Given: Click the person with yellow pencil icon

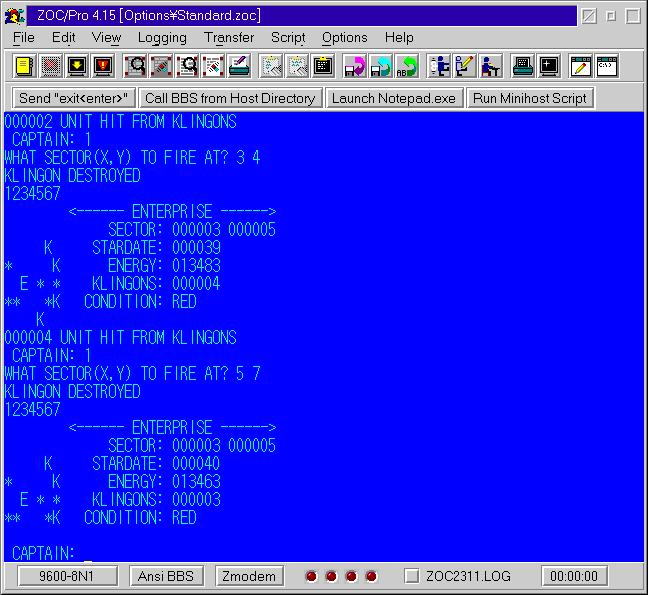Looking at the screenshot, I should tap(465, 66).
